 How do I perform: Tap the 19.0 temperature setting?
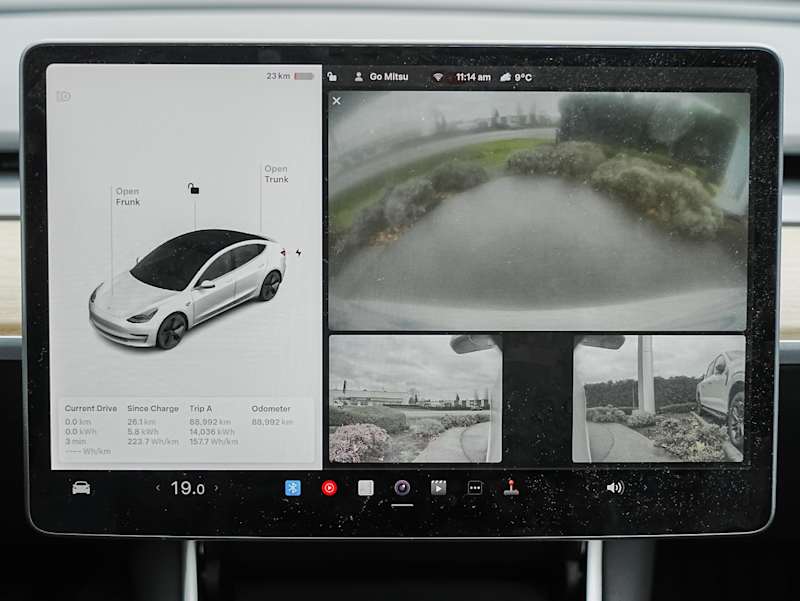pyautogui.click(x=187, y=488)
